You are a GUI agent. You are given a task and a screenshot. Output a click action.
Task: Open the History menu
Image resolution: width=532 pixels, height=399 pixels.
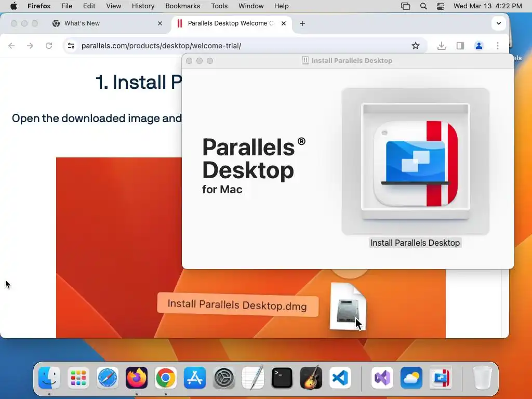(x=143, y=6)
